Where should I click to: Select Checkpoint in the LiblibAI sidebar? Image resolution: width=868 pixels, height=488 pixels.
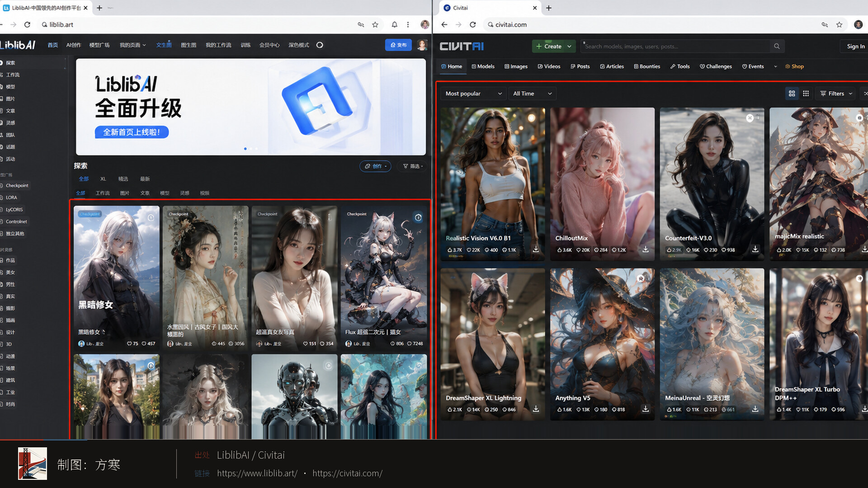17,186
